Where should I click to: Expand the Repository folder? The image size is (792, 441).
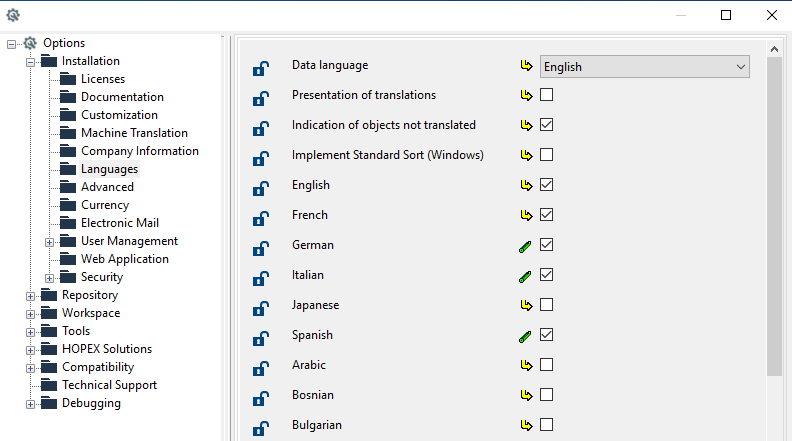click(30, 297)
